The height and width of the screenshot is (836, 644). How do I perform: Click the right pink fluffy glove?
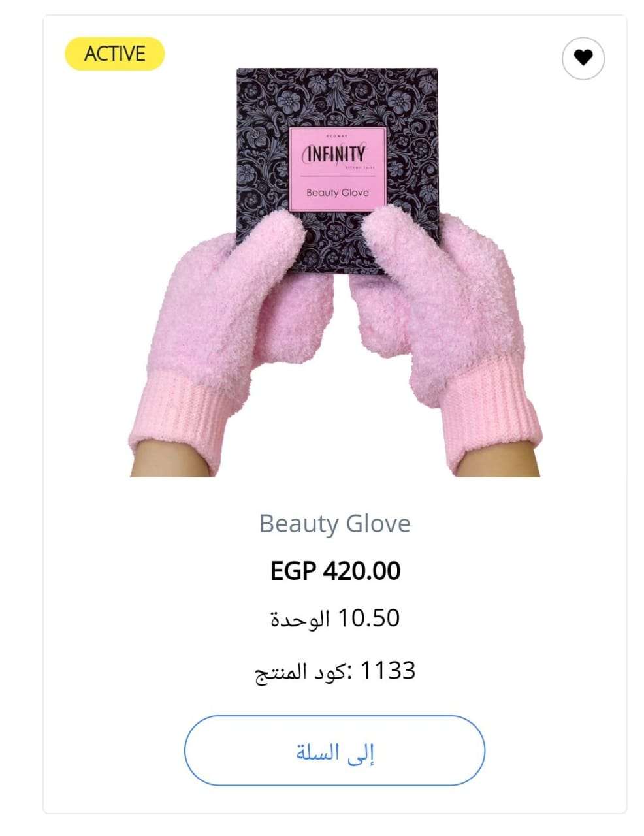pyautogui.click(x=444, y=340)
